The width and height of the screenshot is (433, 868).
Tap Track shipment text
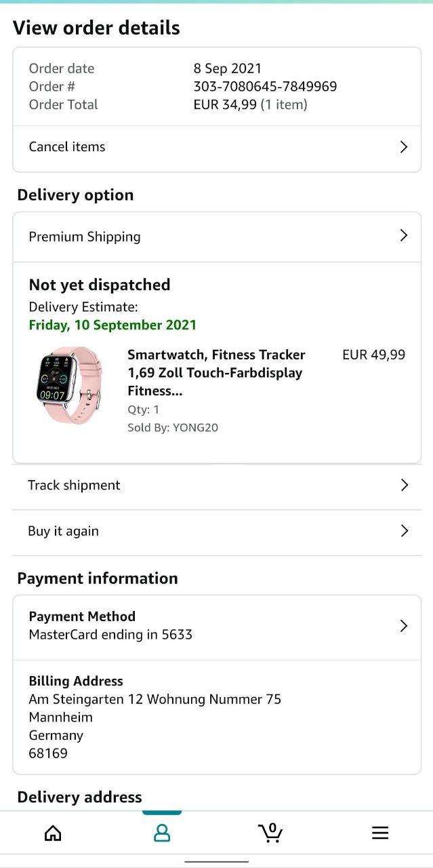[x=74, y=486]
